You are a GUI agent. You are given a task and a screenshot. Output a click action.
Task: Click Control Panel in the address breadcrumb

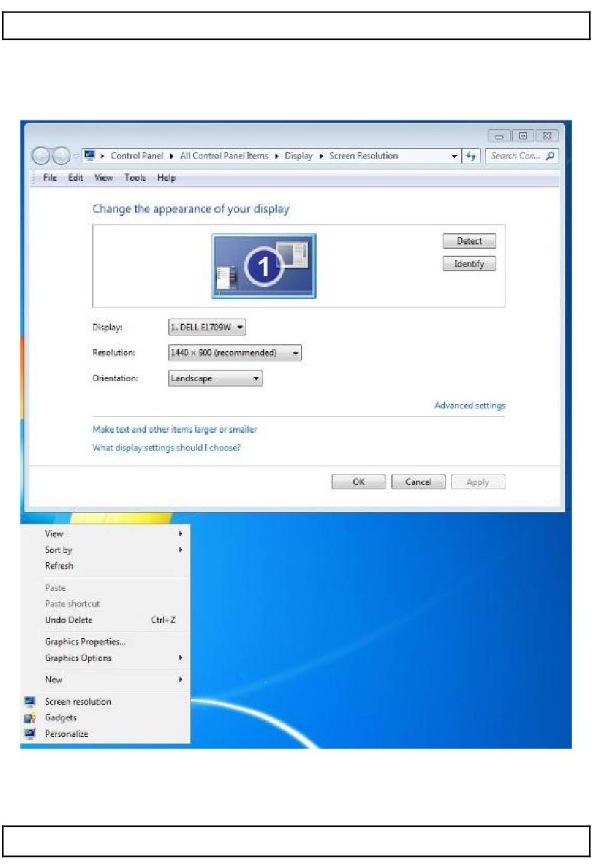tap(137, 156)
